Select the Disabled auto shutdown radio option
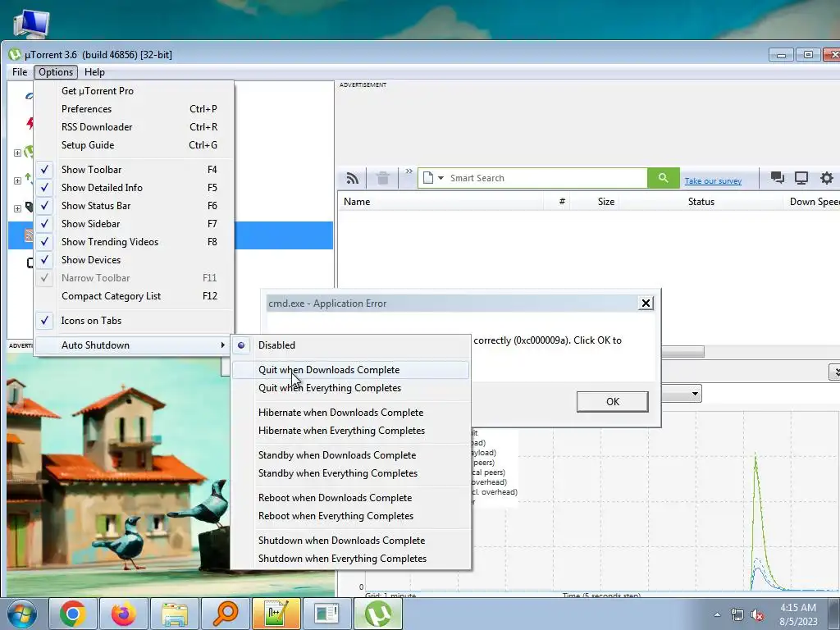Screen dimensions: 840x630 point(351,345)
